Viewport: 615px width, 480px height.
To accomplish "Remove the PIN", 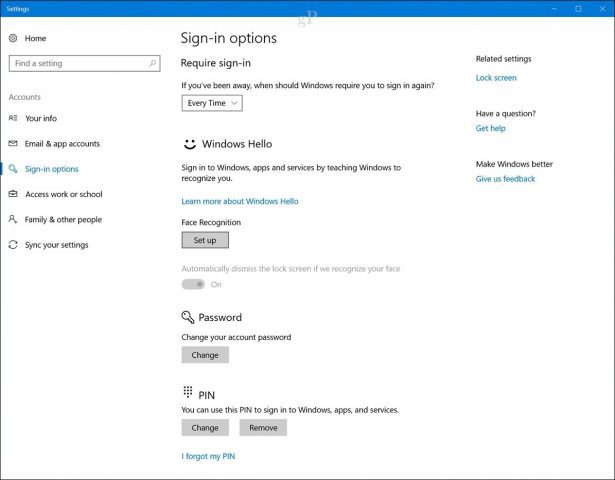I will pos(263,427).
